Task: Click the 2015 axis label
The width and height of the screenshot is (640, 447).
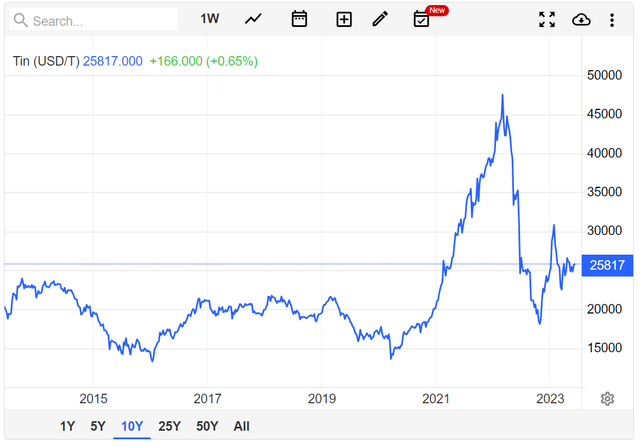Action: tap(93, 398)
